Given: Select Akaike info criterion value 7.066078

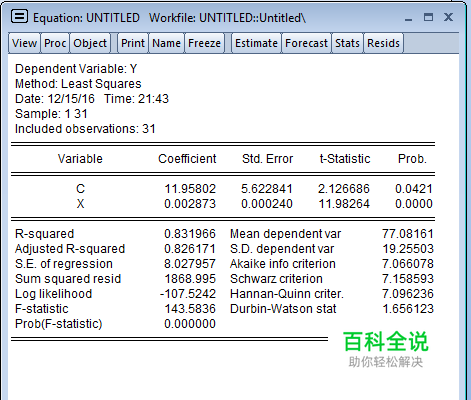Looking at the screenshot, I should [x=408, y=264].
